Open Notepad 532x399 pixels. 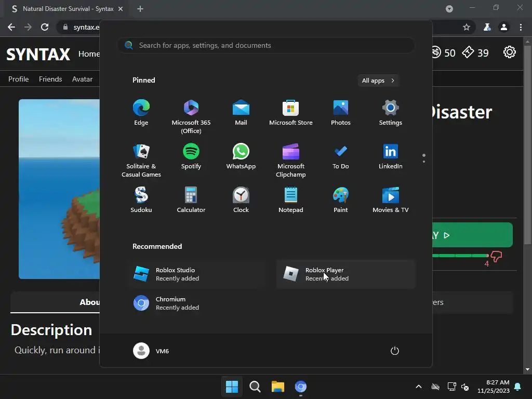[x=291, y=200]
